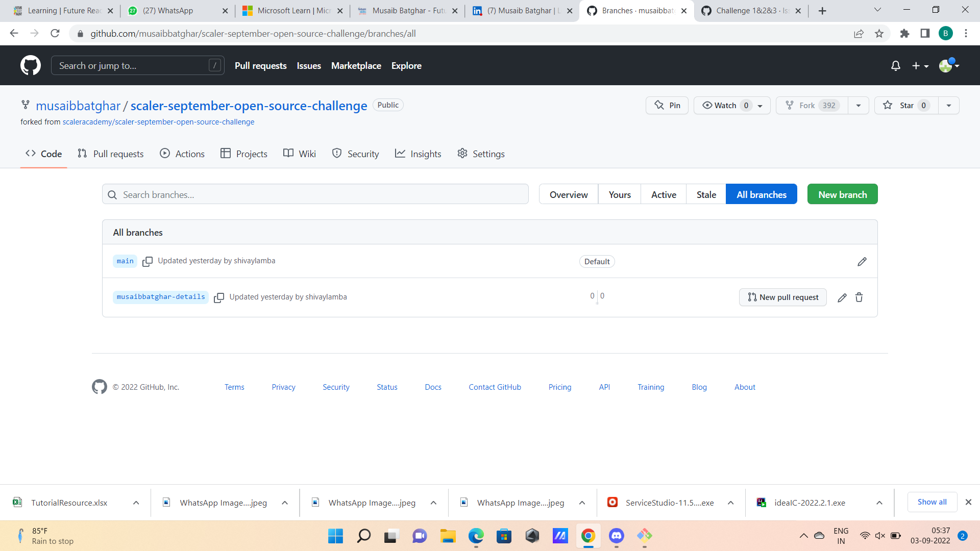Screen dimensions: 980x551
Task: Open GitHub notifications bell
Action: click(896, 65)
